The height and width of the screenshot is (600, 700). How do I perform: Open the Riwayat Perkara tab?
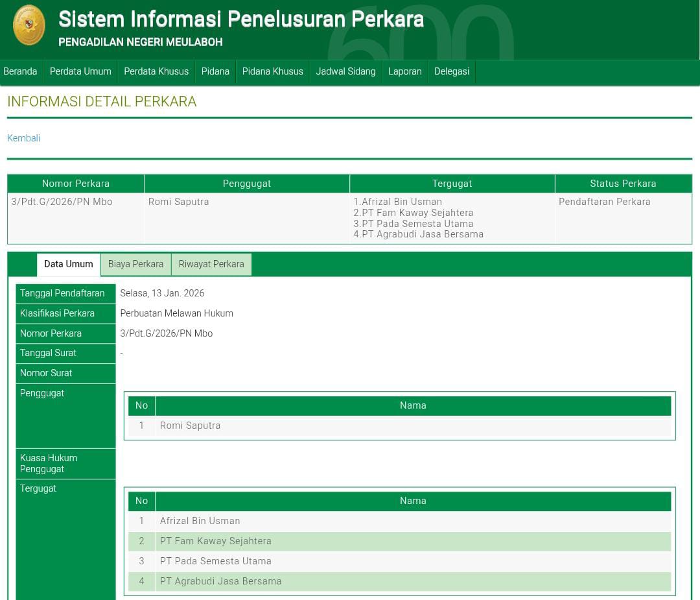pos(211,264)
